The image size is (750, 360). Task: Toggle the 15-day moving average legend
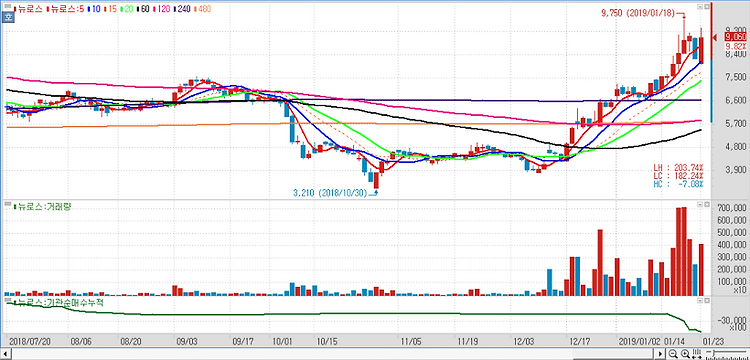pos(110,9)
